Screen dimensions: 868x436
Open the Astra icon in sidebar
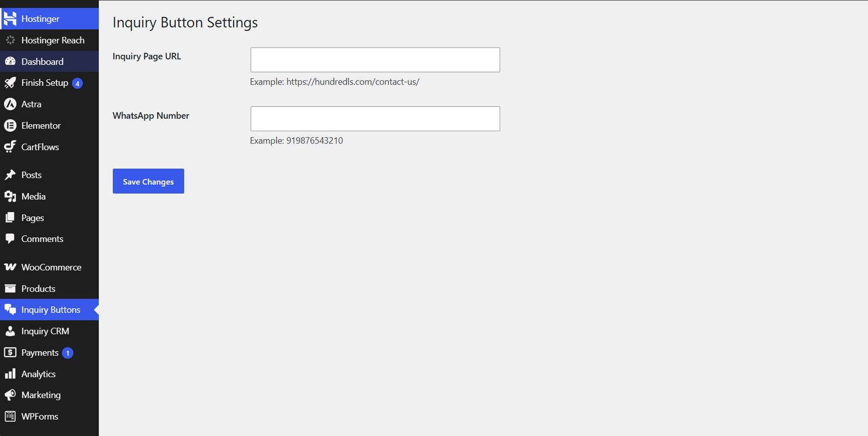(10, 104)
